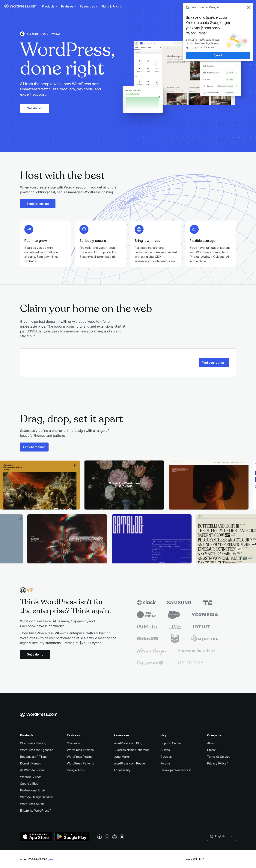Open the Facebook social icon in footer
This screenshot has height=868, width=256.
click(x=100, y=837)
